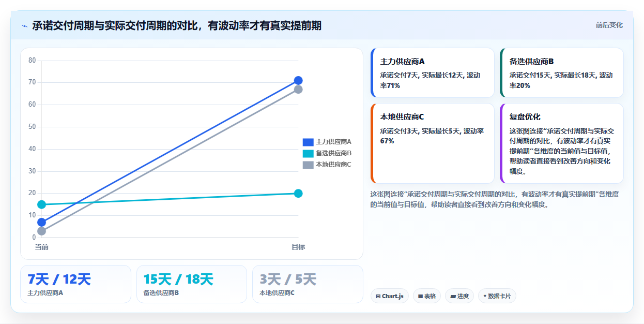Screen dimensions: 644x324
Task: Click text 承诺交付15天, 实际最长18天
Action: (x=553, y=75)
